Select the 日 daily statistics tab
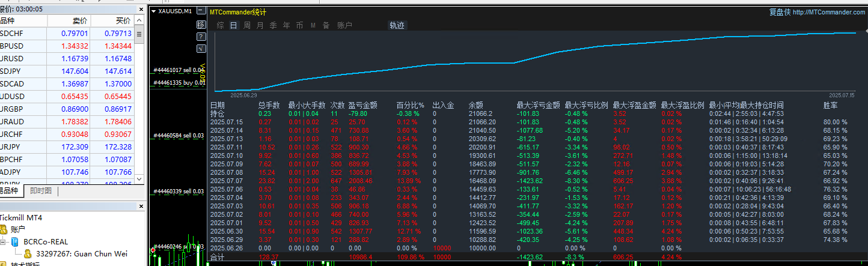 pos(234,25)
